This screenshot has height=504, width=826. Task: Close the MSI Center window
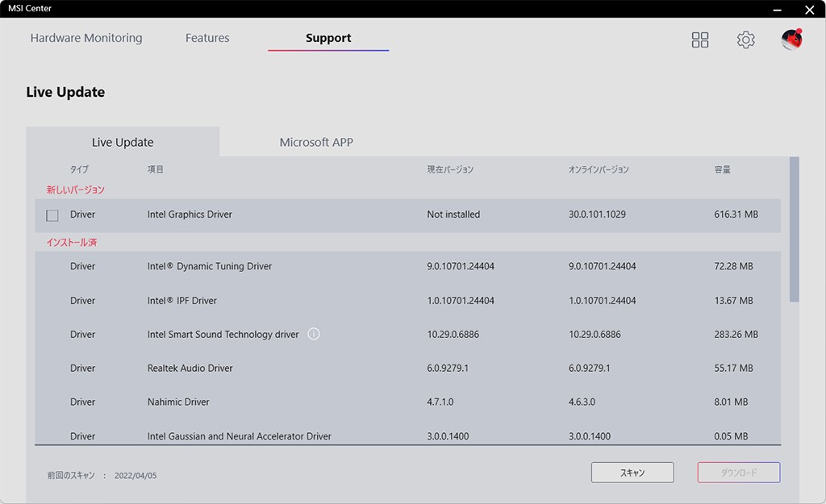809,10
